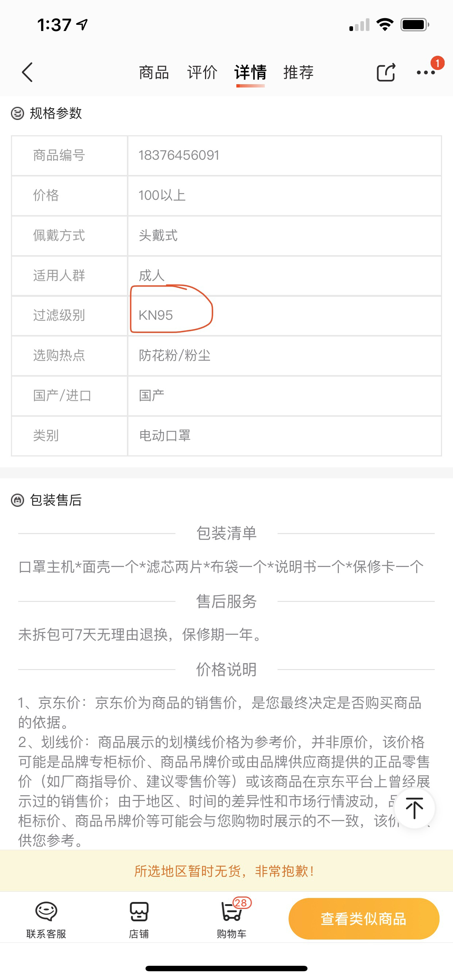Image resolution: width=453 pixels, height=980 pixels.
Task: Open 联系客服 customer service chat
Action: pos(46,919)
